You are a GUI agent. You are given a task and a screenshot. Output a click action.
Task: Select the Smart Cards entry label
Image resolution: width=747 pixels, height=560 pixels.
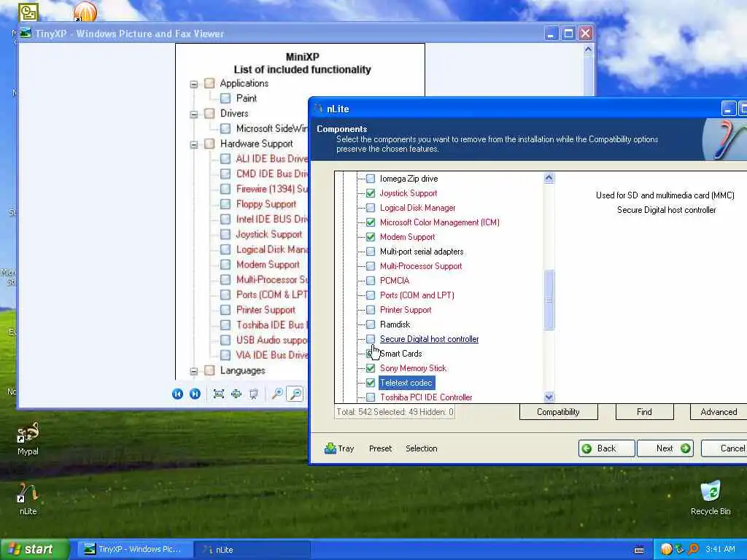click(x=401, y=354)
